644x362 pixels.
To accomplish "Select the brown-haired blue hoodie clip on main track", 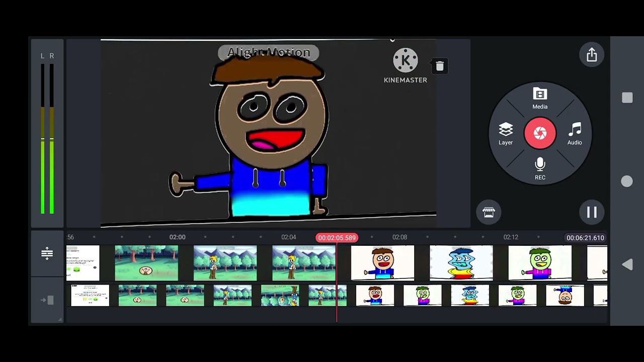I will [382, 263].
